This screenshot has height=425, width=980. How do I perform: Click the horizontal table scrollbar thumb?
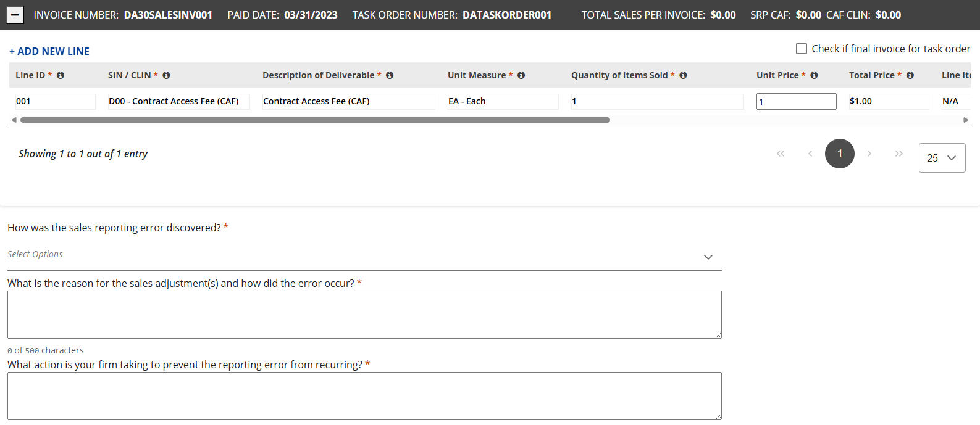coord(315,120)
